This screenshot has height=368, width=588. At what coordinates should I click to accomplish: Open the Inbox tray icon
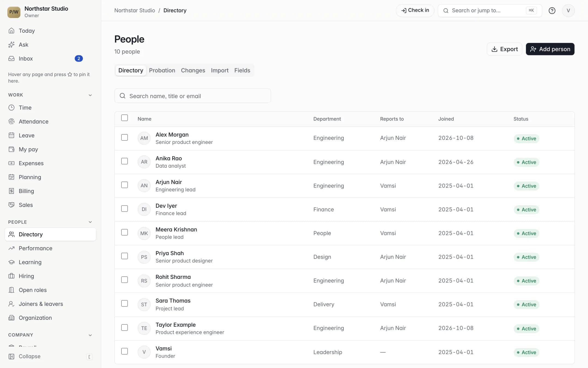click(11, 58)
